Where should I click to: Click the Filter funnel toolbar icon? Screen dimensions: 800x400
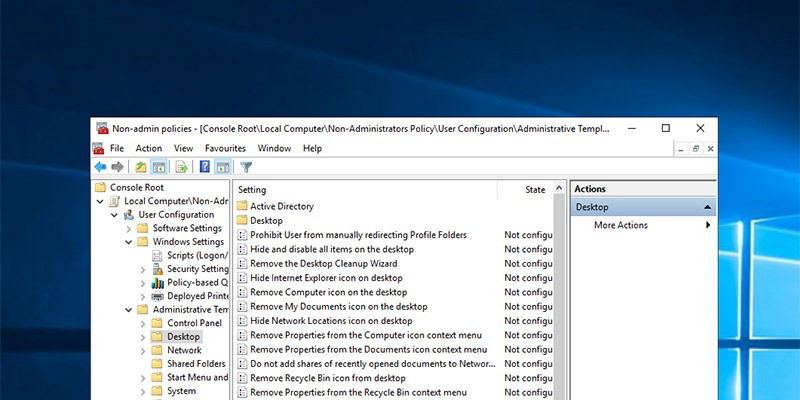tap(246, 167)
